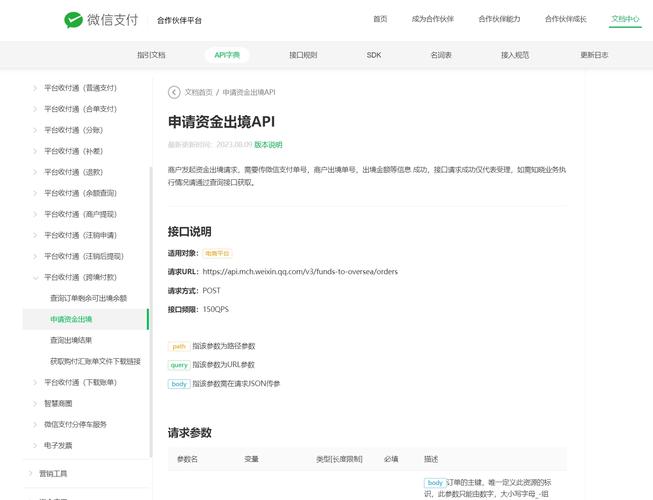Click the orange path parameter tag

pyautogui.click(x=178, y=346)
